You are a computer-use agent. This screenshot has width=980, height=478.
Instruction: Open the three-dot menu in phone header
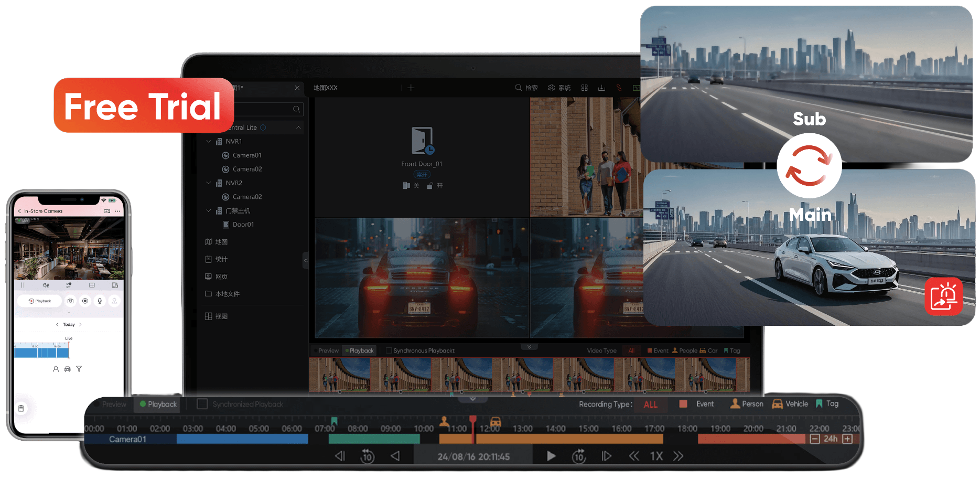point(117,211)
